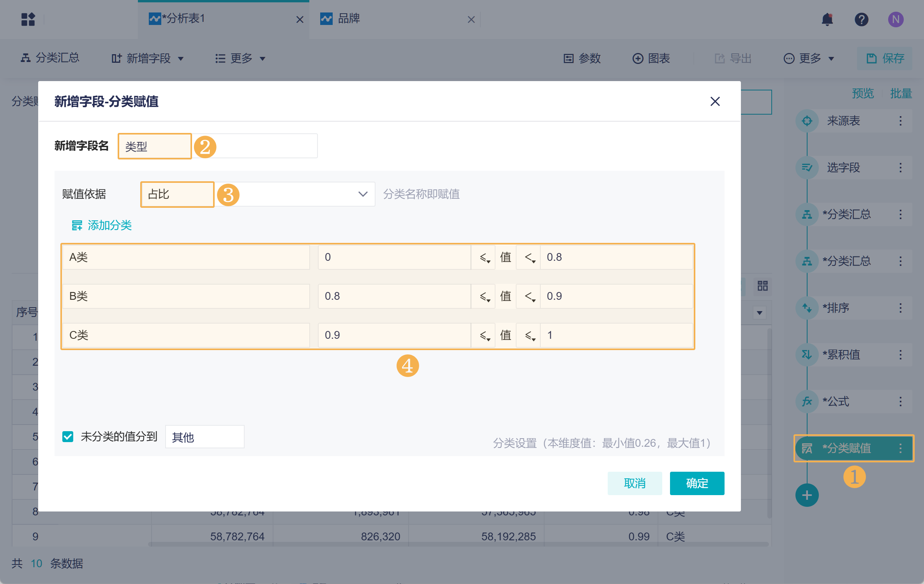924x584 pixels.
Task: Open C类 lower bound operator dropdown
Action: (x=484, y=335)
